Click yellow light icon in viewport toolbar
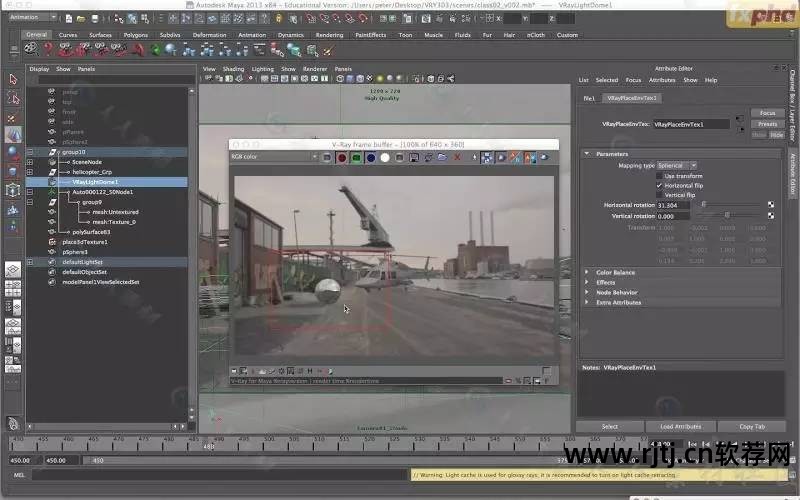This screenshot has width=800, height=500. (x=380, y=79)
